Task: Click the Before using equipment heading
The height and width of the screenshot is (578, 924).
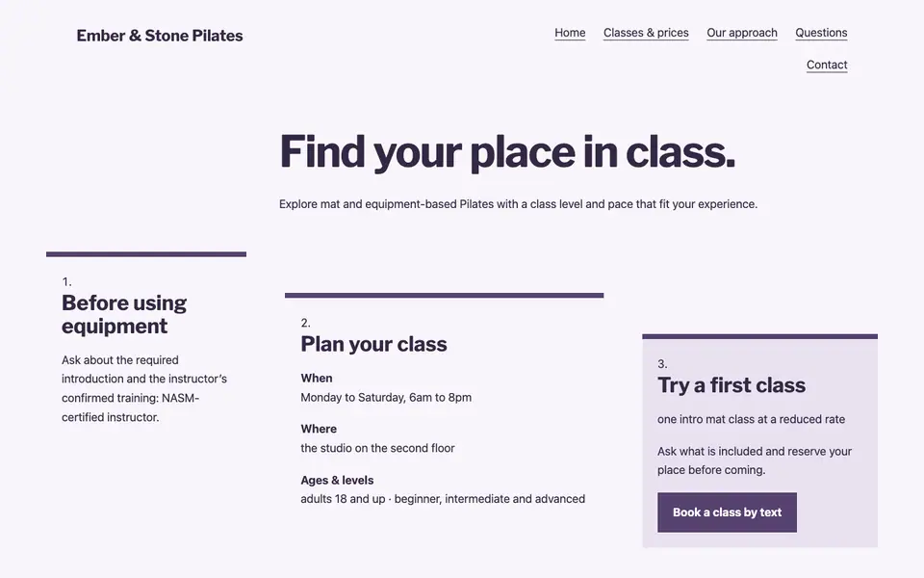Action: tap(124, 314)
